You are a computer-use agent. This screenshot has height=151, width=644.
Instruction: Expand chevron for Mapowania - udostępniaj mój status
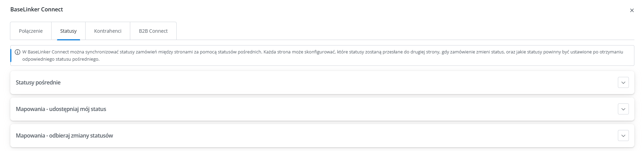[623, 109]
